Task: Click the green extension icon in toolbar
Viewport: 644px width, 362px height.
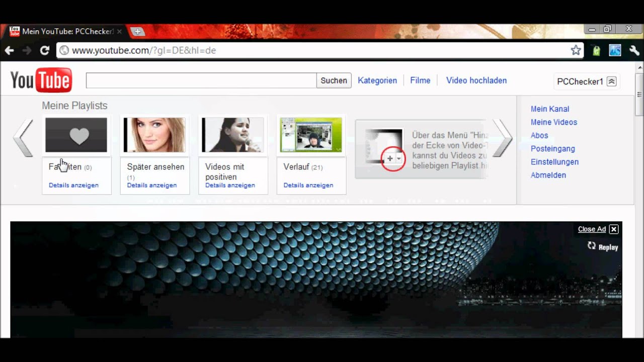Action: click(x=596, y=50)
